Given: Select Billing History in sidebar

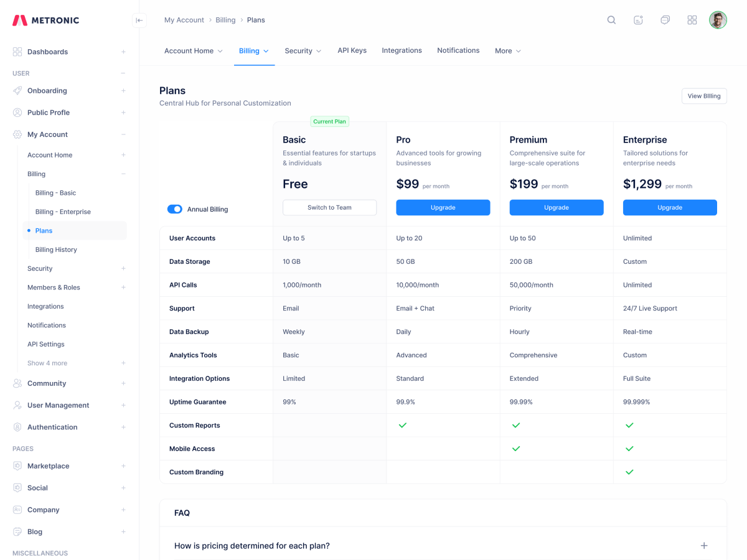Looking at the screenshot, I should (56, 250).
